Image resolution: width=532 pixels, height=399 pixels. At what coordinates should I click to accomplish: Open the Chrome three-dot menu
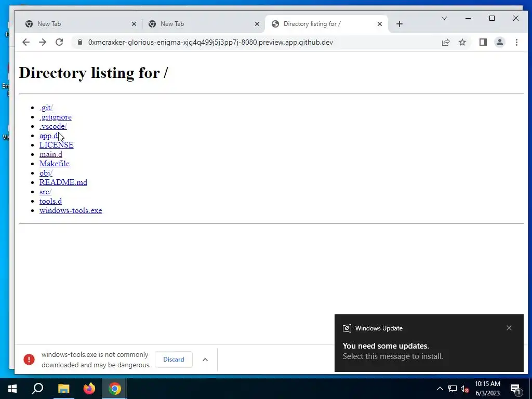point(516,42)
